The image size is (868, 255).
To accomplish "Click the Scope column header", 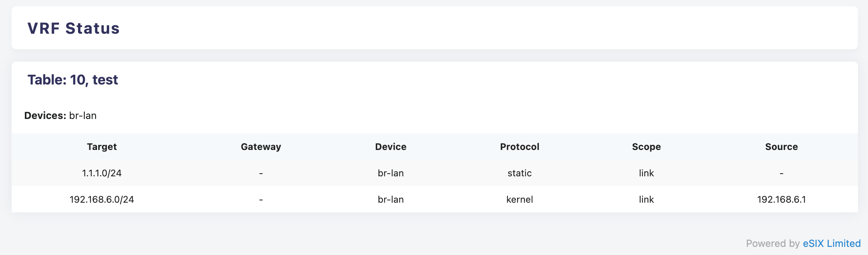I will [646, 147].
